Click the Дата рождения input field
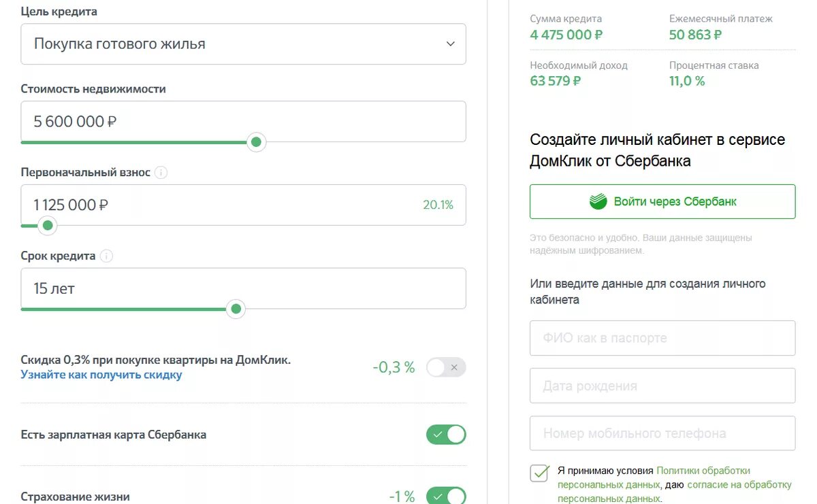This screenshot has width=817, height=504. point(662,386)
